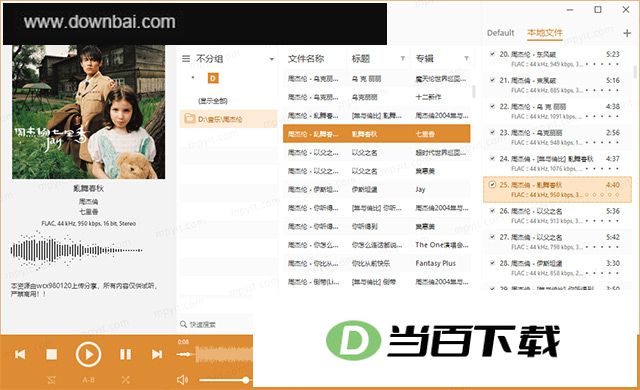The width and height of the screenshot is (640, 390).
Task: Select the orange D drive icon
Action: 213,78
